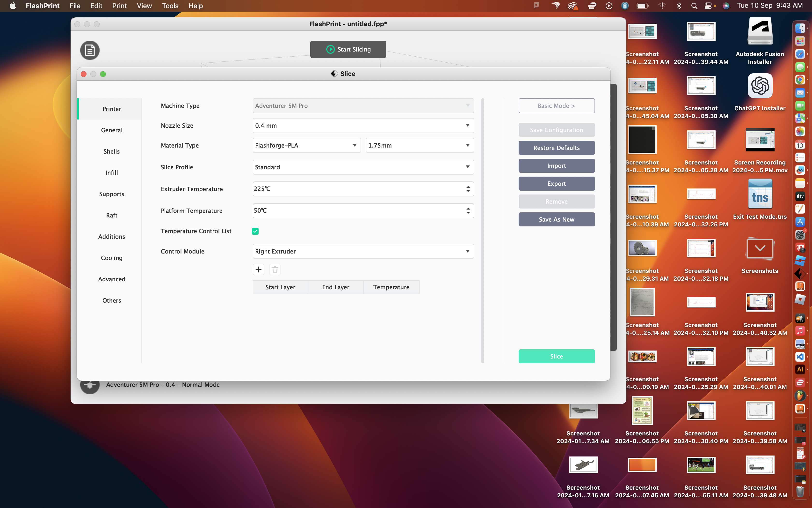The height and width of the screenshot is (508, 812).
Task: Open Calendar app in the Dock
Action: pos(800,144)
